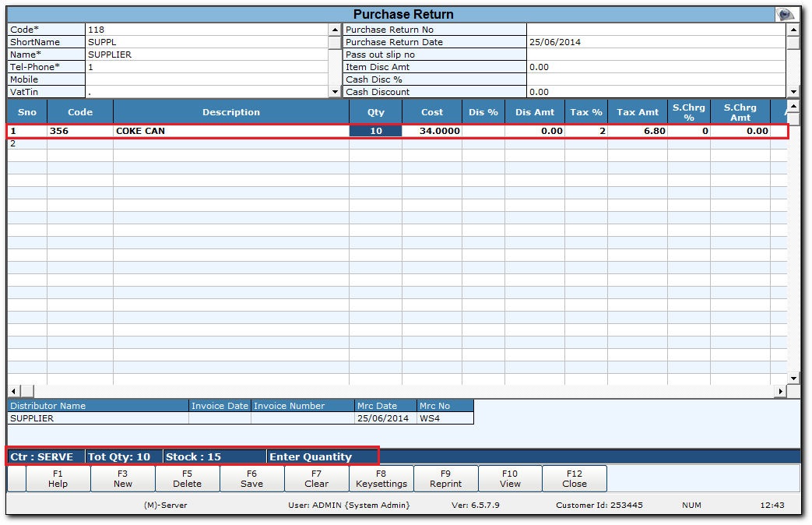Click the VatTin field
Viewport: 812px width, 525px height.
point(206,92)
